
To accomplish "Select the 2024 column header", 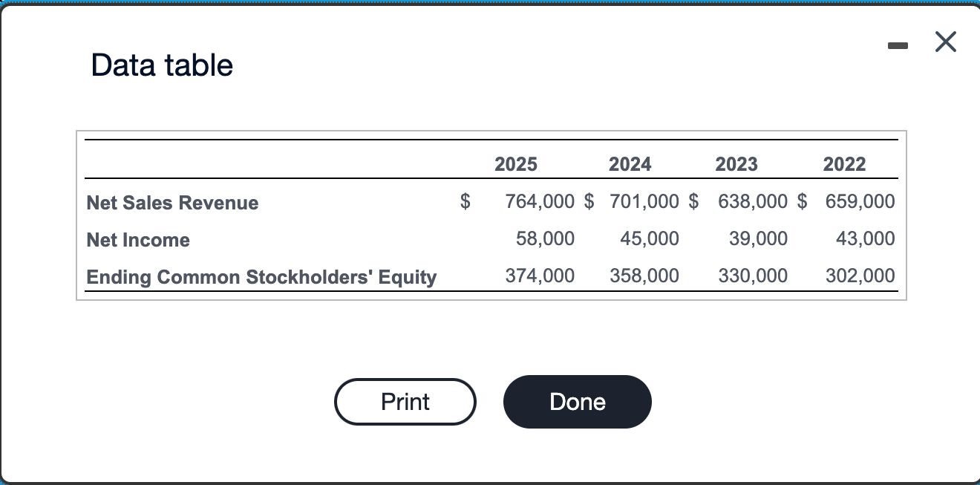I will (630, 163).
